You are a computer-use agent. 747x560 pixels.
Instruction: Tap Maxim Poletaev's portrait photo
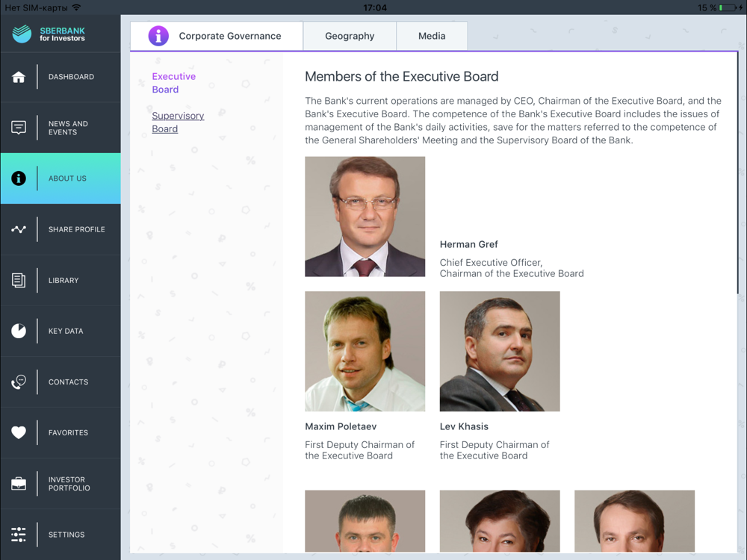[x=365, y=352]
